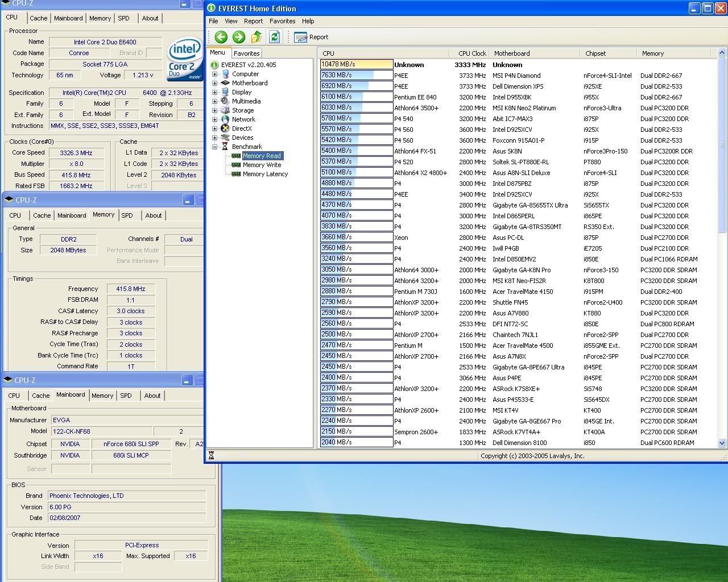Click the green Forward arrow in EVEREST toolbar
Screen dimensions: 728x582
pyautogui.click(x=239, y=37)
